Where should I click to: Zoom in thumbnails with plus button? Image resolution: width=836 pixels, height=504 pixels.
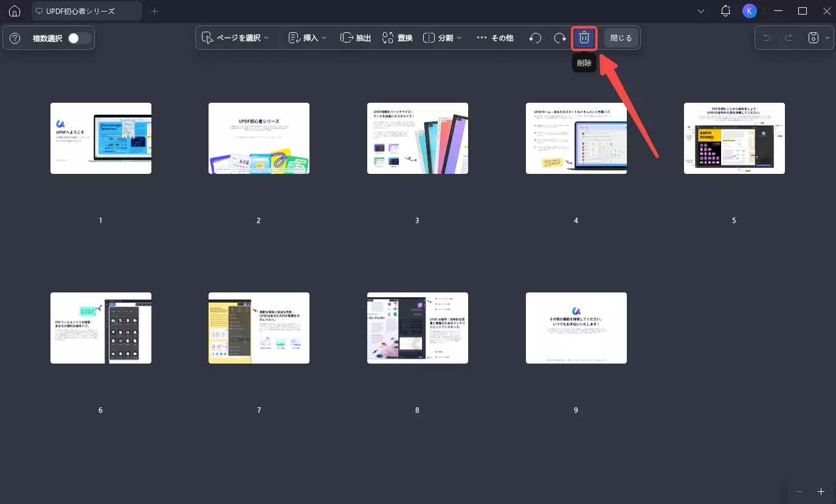pyautogui.click(x=821, y=491)
